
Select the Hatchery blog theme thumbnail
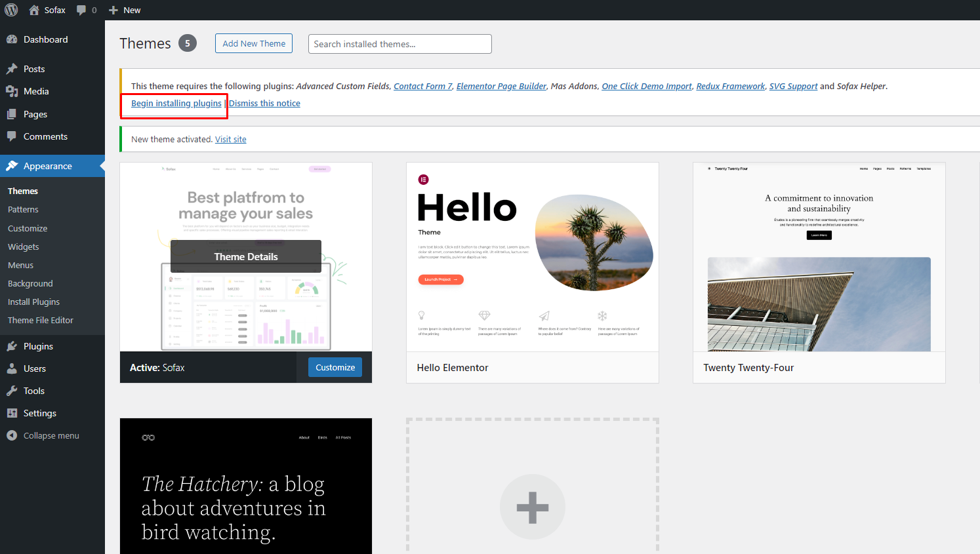click(x=246, y=486)
